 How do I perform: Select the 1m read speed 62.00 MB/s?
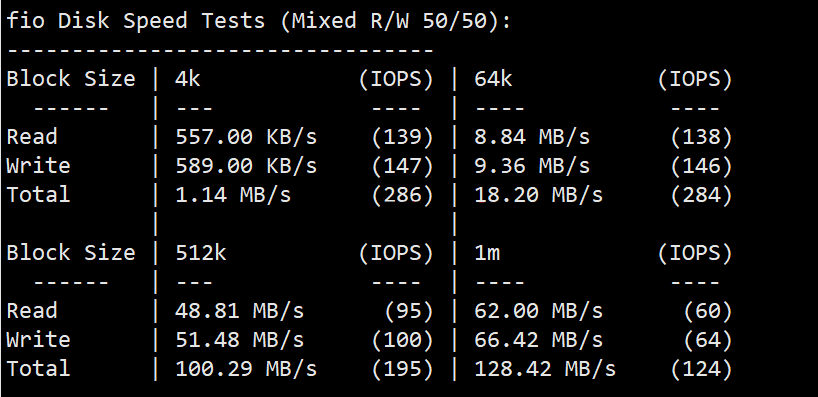[538, 311]
